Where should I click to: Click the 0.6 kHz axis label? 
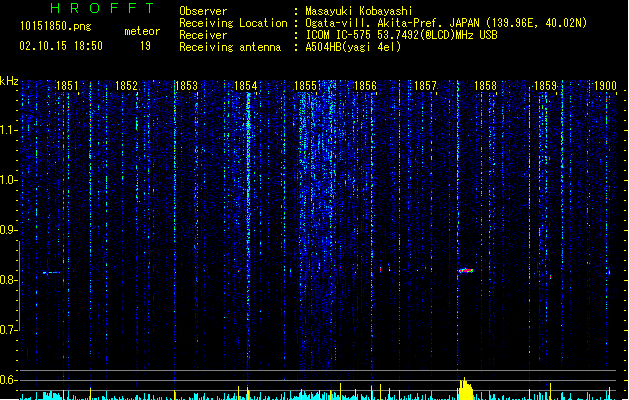click(8, 380)
